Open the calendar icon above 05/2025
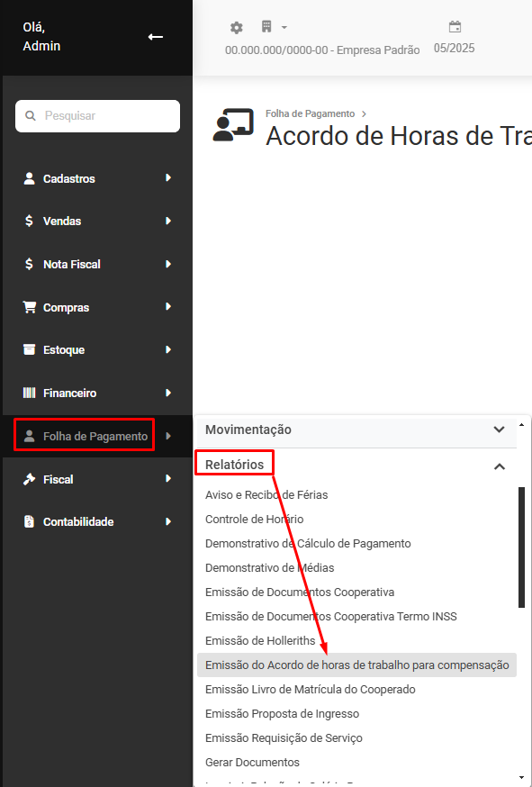This screenshot has width=532, height=787. [x=455, y=27]
